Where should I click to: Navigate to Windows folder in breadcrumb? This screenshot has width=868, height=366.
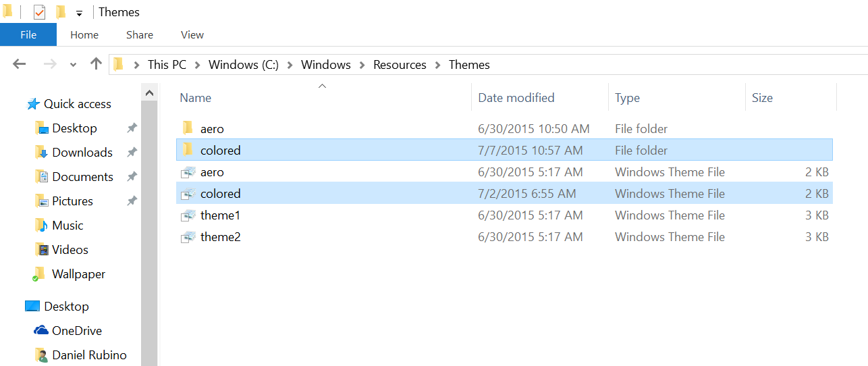coord(326,65)
